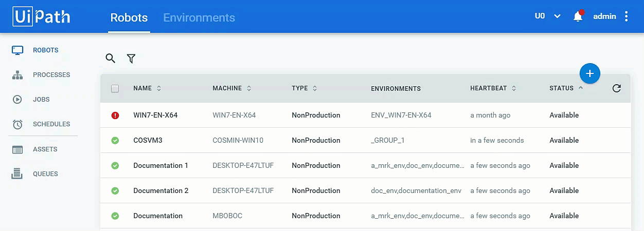Select the Documentation 2 robot name
644x231 pixels.
tap(161, 191)
